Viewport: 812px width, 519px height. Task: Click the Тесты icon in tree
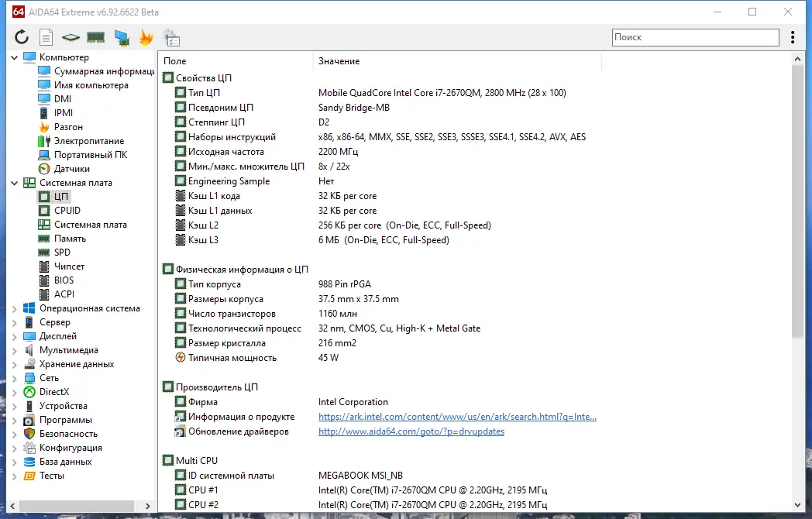tap(29, 476)
